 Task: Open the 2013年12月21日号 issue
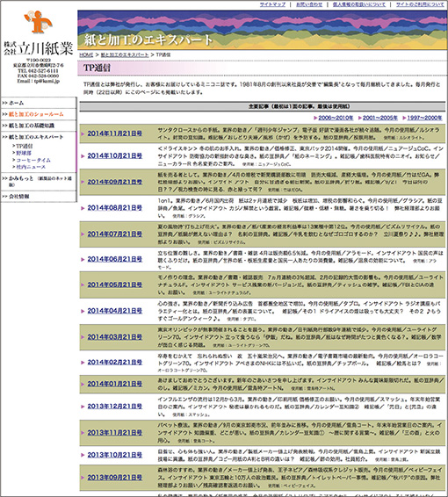click(x=115, y=407)
